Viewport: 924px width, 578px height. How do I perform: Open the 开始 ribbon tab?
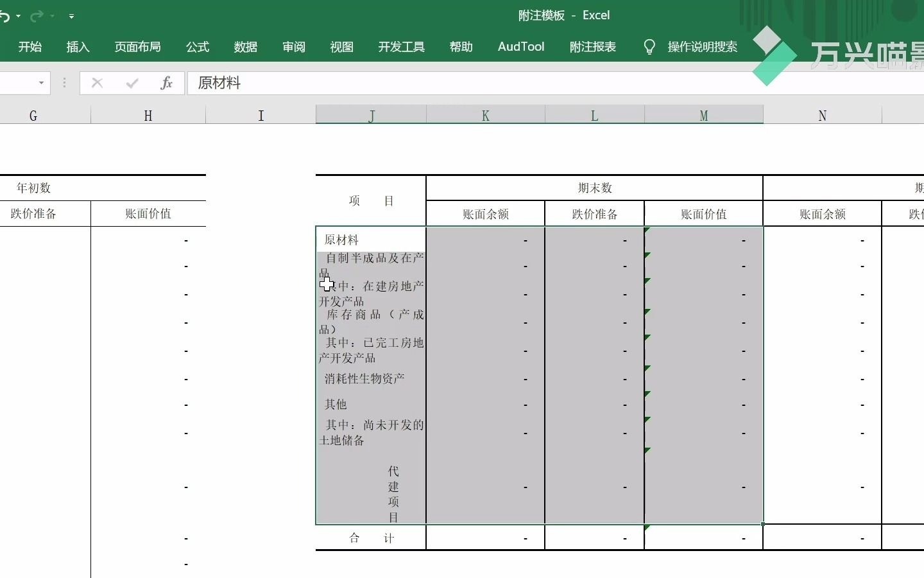coord(30,47)
